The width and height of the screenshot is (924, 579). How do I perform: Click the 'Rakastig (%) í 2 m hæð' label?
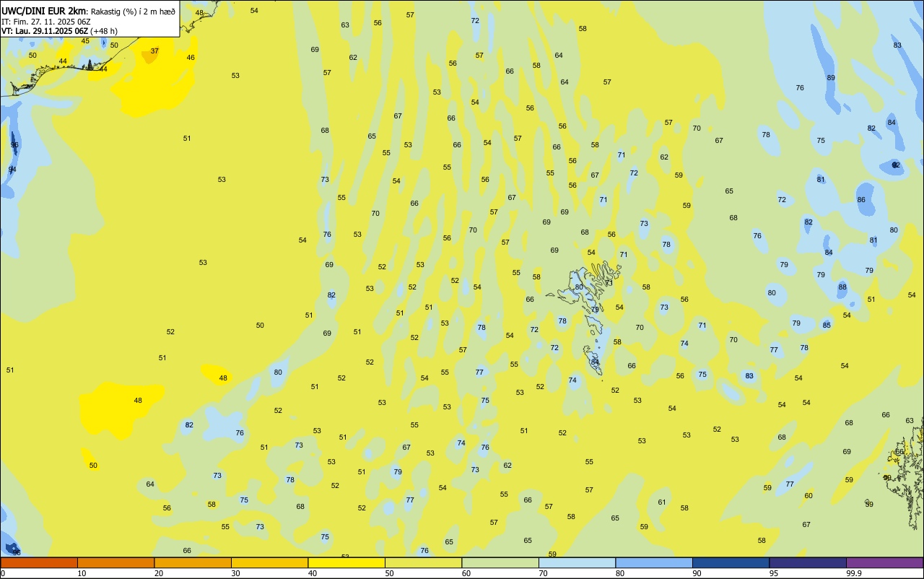coord(132,11)
